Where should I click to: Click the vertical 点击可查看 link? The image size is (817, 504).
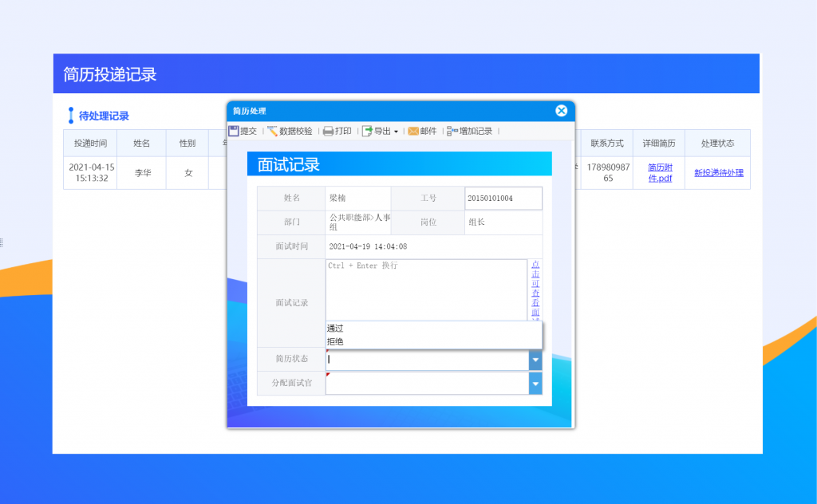coord(535,290)
